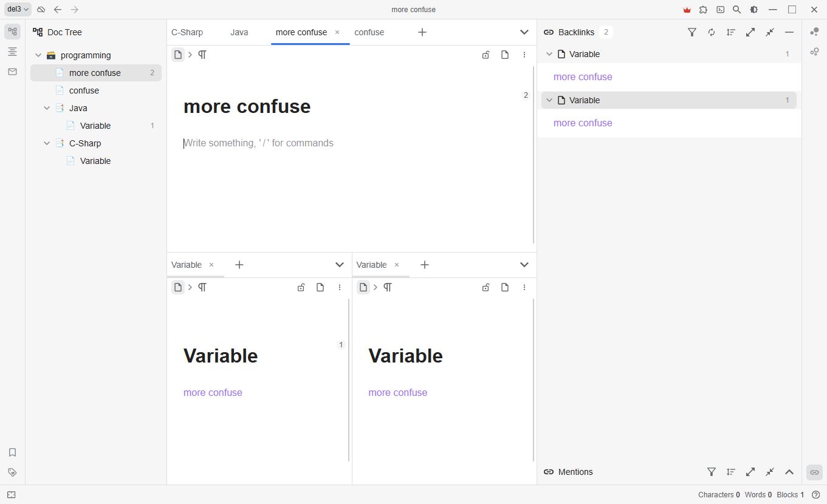827x504 pixels.
Task: Toggle edit lock on more confuse document
Action: tap(486, 55)
